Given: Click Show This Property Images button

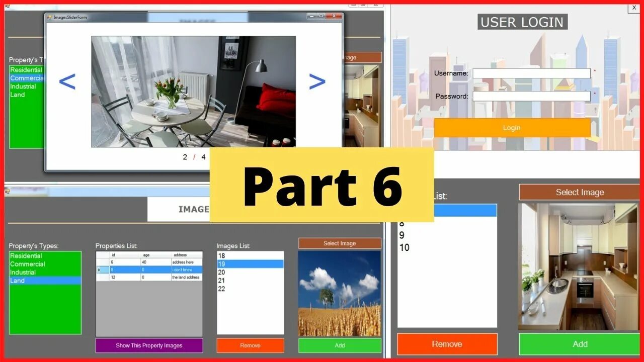Looking at the screenshot, I should pyautogui.click(x=149, y=345).
